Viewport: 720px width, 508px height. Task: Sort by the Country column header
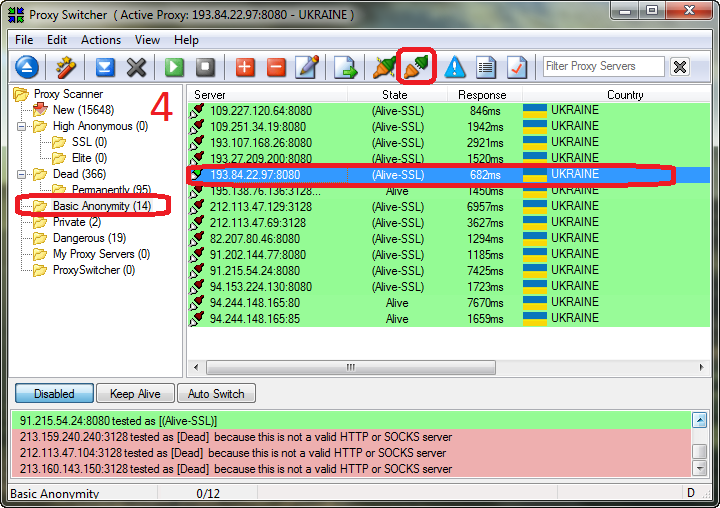(617, 95)
